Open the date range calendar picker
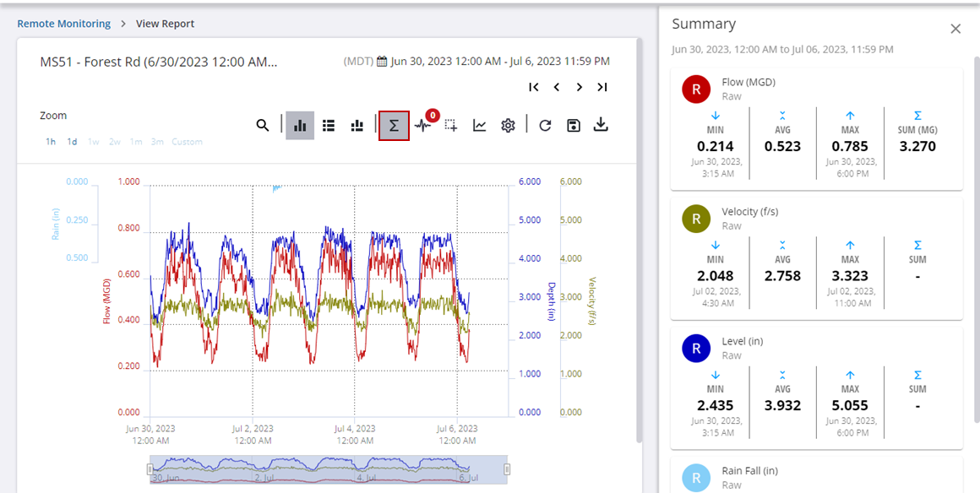Image resolution: width=980 pixels, height=493 pixels. pyautogui.click(x=382, y=62)
